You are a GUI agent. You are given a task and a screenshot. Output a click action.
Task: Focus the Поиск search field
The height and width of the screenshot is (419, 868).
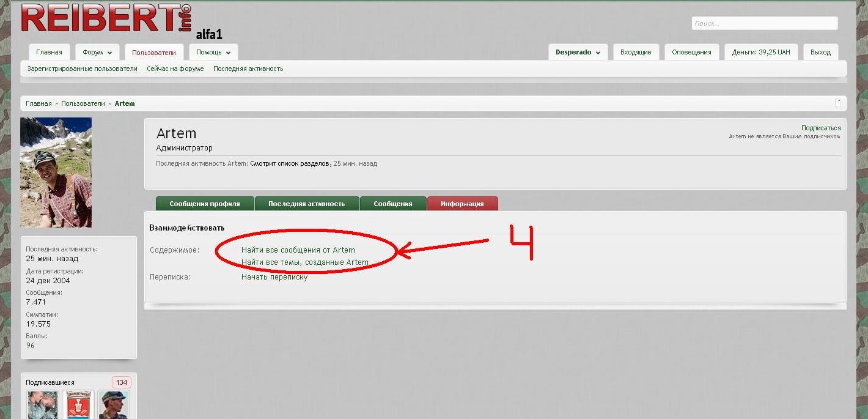[764, 23]
